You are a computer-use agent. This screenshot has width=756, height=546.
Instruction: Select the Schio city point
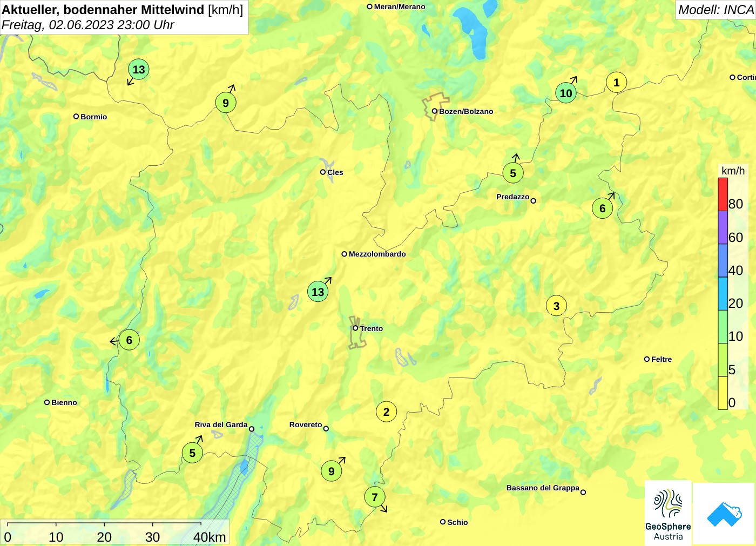pos(443,522)
